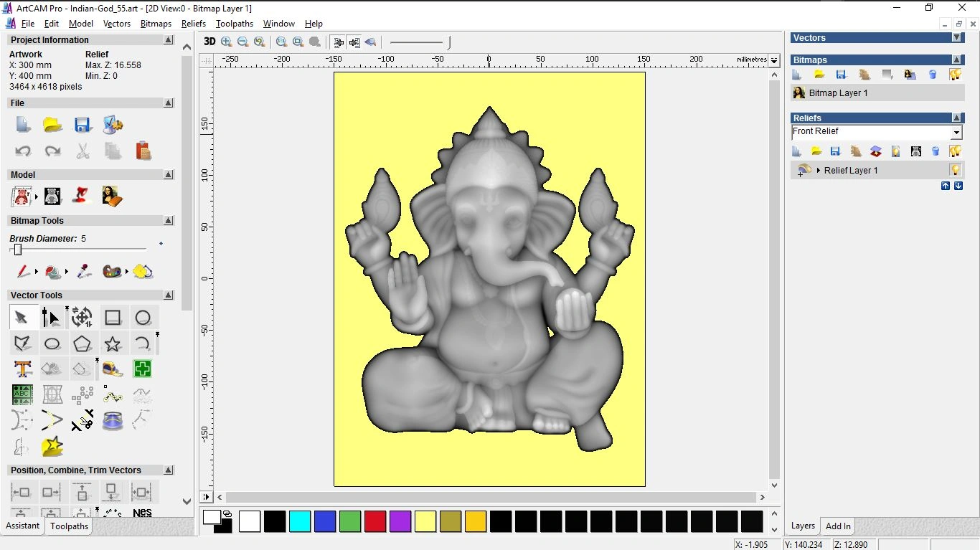This screenshot has height=550, width=980.
Task: Select the Zoom In tool
Action: tap(225, 42)
